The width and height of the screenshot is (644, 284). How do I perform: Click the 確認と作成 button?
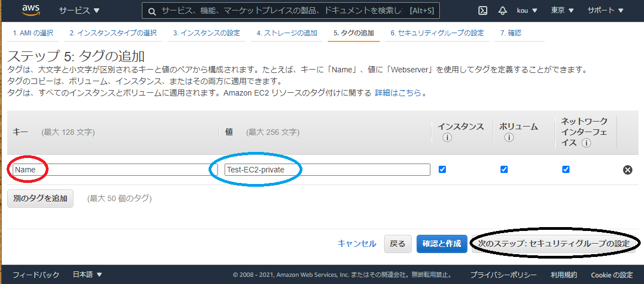(442, 244)
